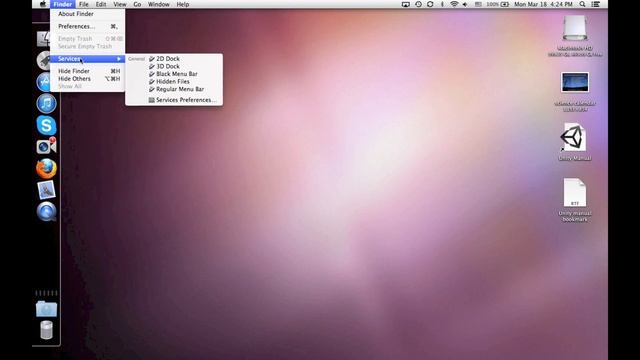Open the camera app with red badge
Screen dimensions: 640x360
pyautogui.click(x=46, y=146)
